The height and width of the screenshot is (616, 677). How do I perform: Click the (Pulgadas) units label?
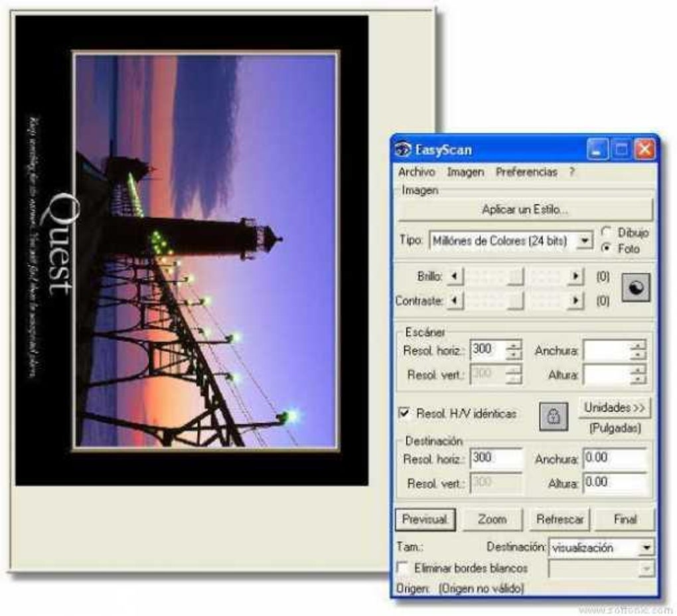pos(615,428)
